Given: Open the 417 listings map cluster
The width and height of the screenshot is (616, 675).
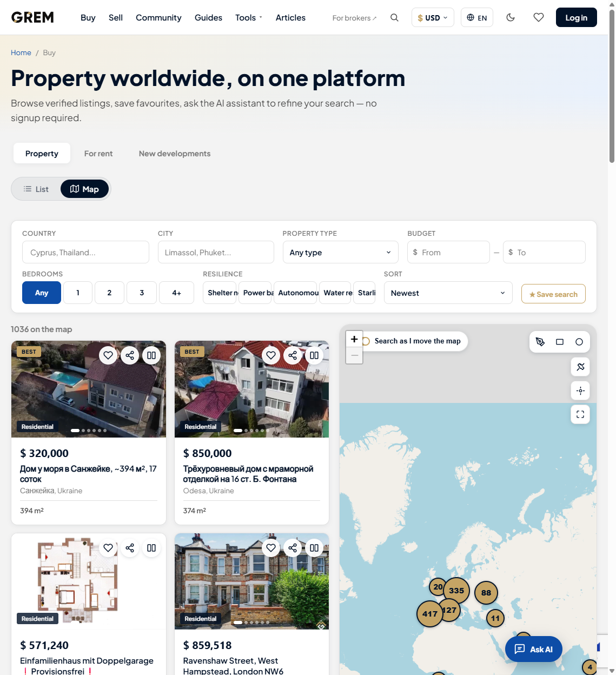Looking at the screenshot, I should coord(430,614).
